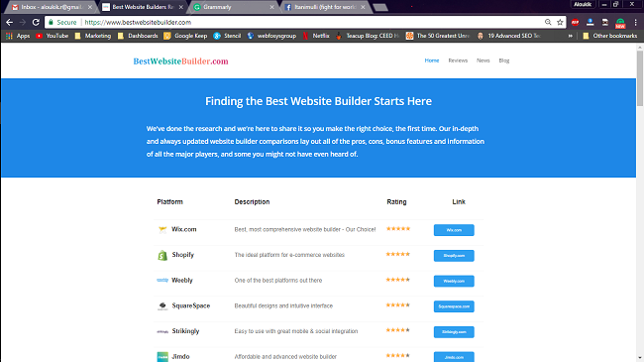This screenshot has width=644, height=362.
Task: Click the Shopify platform name
Action: tap(182, 255)
